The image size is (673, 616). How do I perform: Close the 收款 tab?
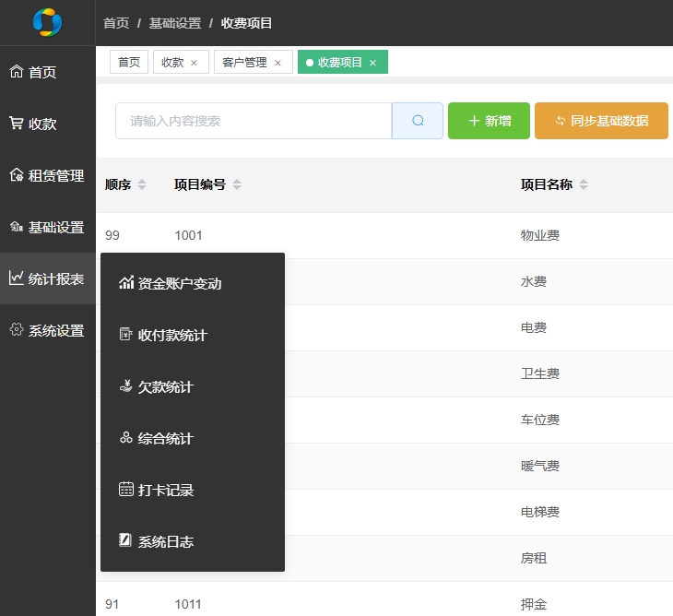click(194, 63)
